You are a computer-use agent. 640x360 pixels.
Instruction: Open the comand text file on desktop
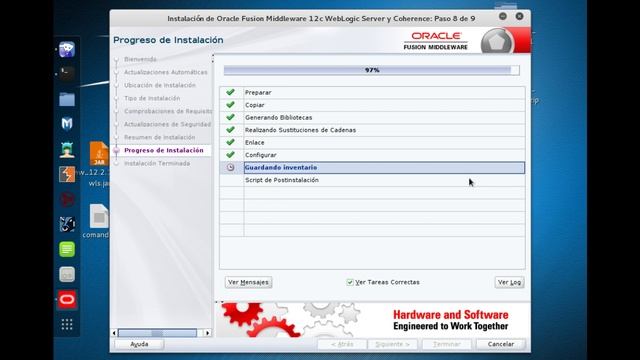click(99, 216)
